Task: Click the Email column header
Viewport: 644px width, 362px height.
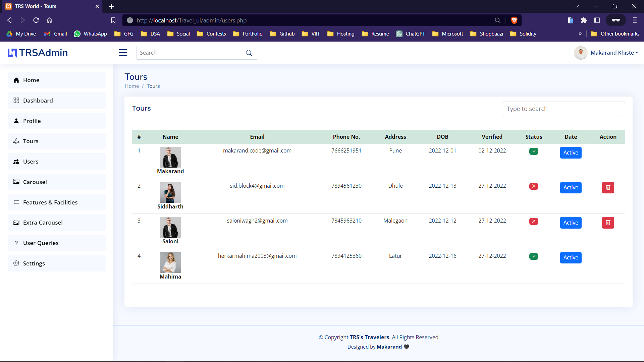Action: click(x=257, y=137)
